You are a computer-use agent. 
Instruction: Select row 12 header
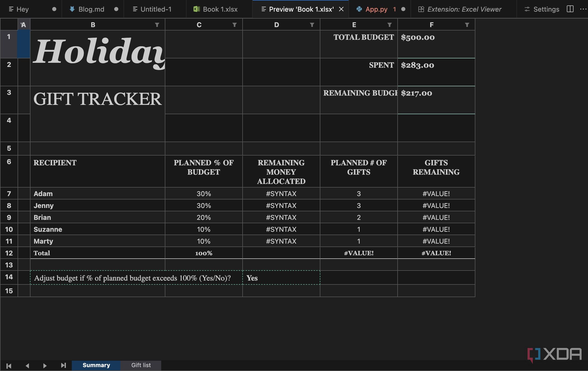[x=9, y=253]
